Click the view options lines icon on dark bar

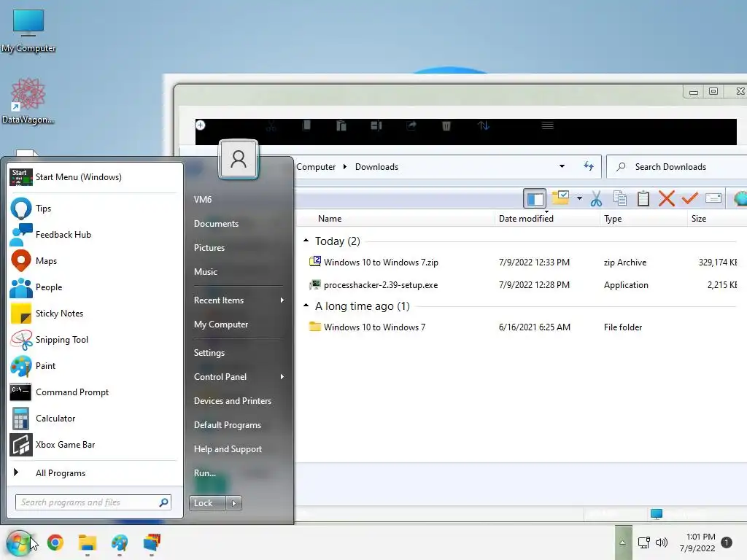(547, 125)
